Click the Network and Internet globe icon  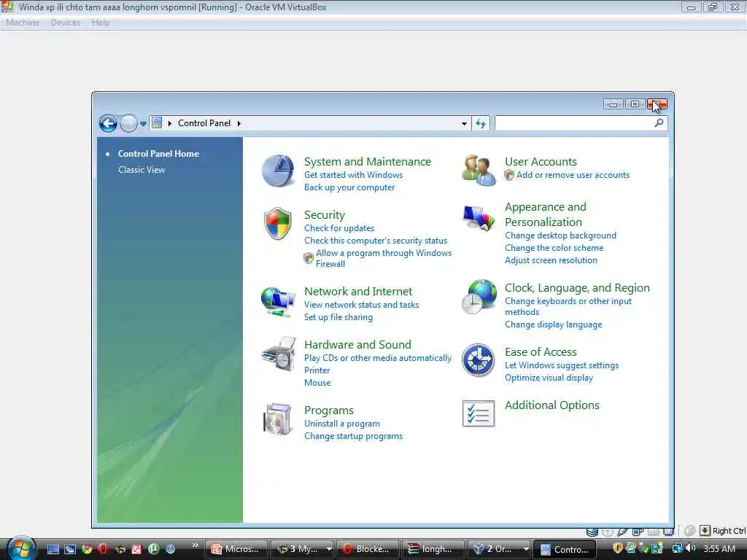278,301
